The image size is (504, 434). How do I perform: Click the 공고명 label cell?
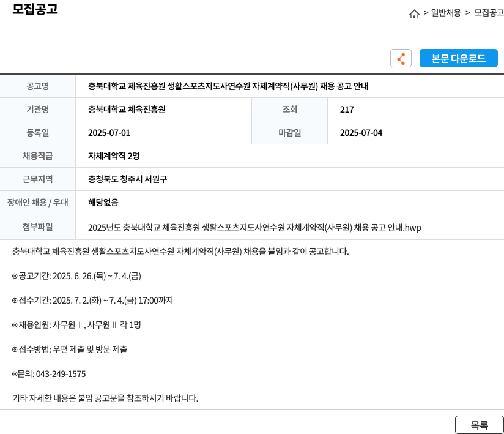tap(37, 86)
